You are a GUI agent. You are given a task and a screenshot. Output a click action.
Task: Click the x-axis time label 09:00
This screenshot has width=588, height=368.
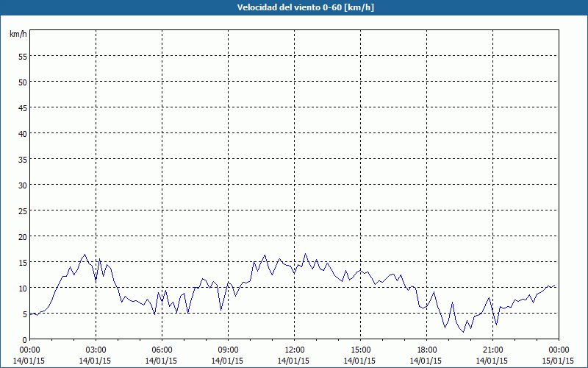click(228, 350)
